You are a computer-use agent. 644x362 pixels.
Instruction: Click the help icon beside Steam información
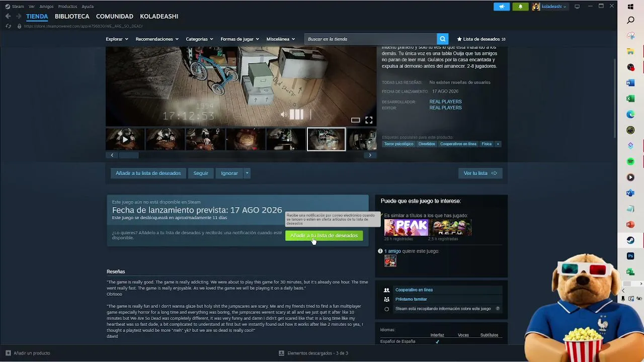[498, 309]
